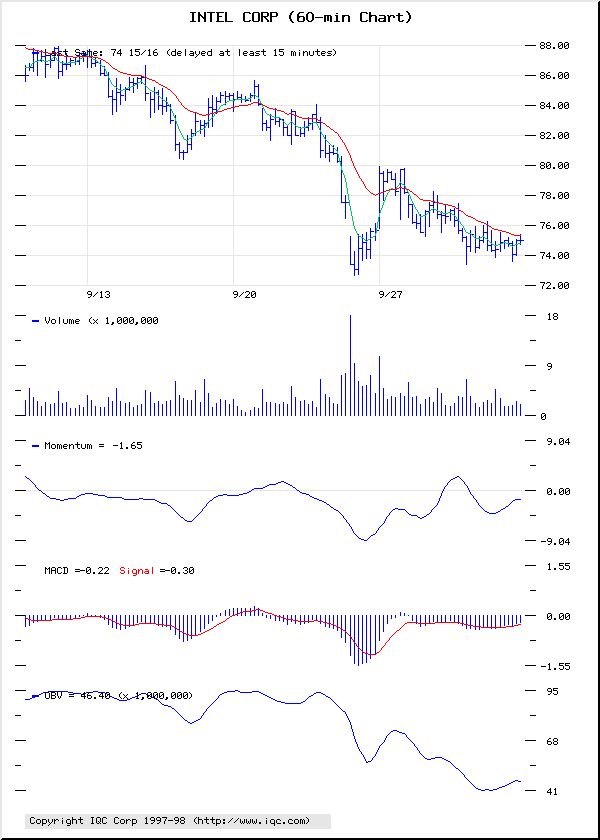Click the 1.55 MACD axis label

pyautogui.click(x=557, y=566)
